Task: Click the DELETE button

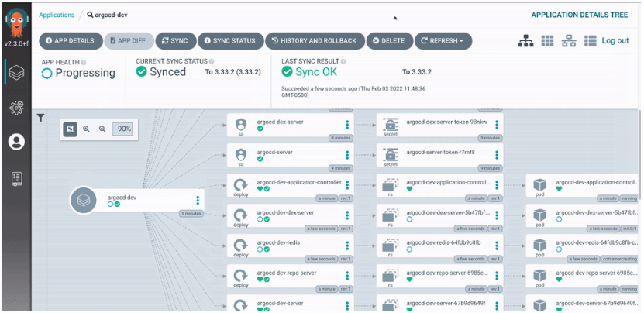Action: click(389, 40)
